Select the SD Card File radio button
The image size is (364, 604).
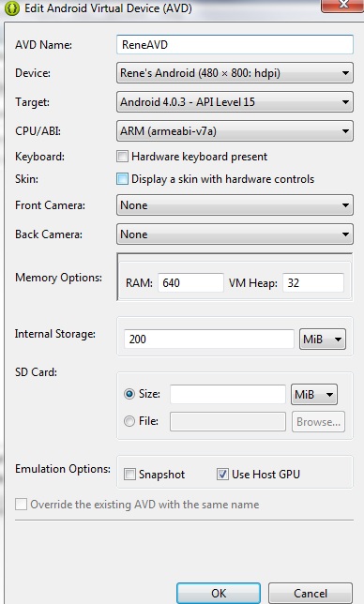pyautogui.click(x=129, y=421)
